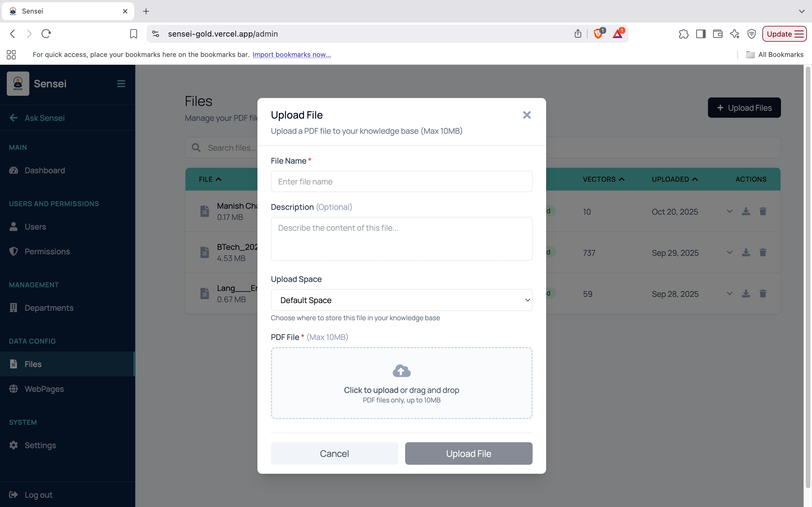Bookmark this page using bookmark icon
Screen dimensions: 812x507
tap(134, 34)
